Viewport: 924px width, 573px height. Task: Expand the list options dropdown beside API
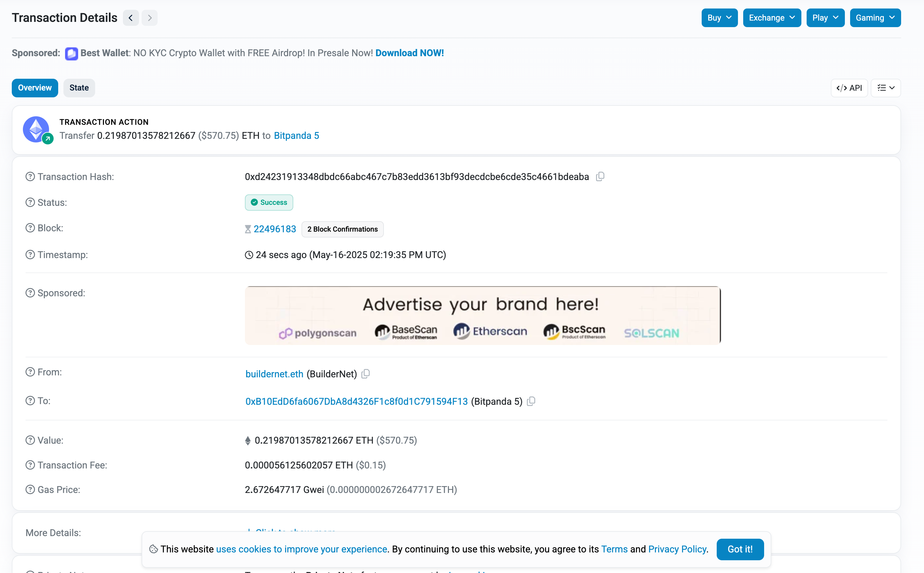click(x=885, y=88)
